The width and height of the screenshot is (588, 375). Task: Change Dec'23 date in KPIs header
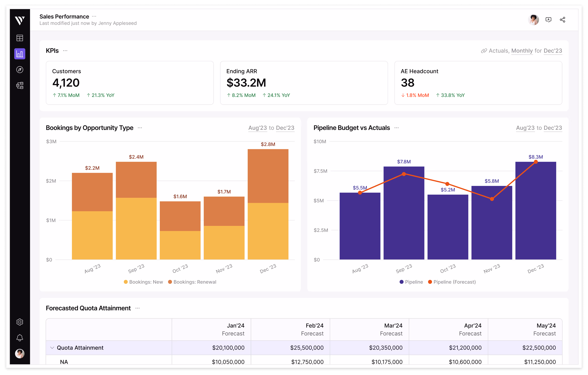pyautogui.click(x=553, y=51)
